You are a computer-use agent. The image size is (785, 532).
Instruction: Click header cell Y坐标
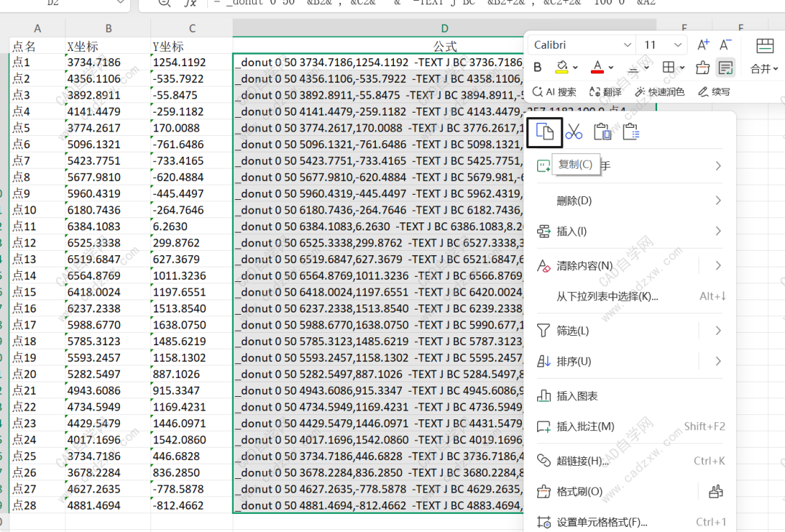point(192,46)
